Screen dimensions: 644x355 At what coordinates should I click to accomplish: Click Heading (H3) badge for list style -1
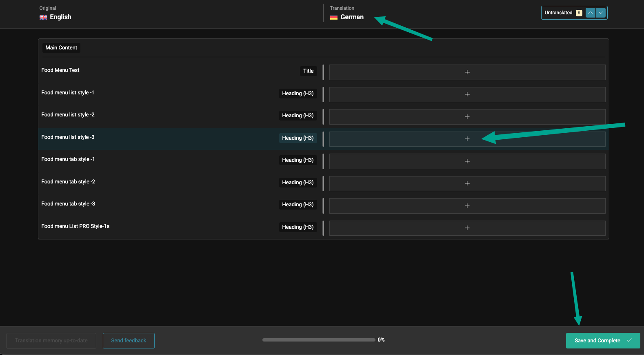click(x=298, y=94)
